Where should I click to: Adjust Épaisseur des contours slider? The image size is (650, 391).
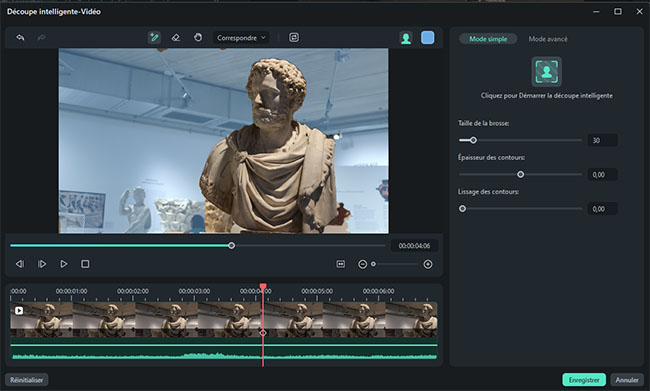pos(520,175)
